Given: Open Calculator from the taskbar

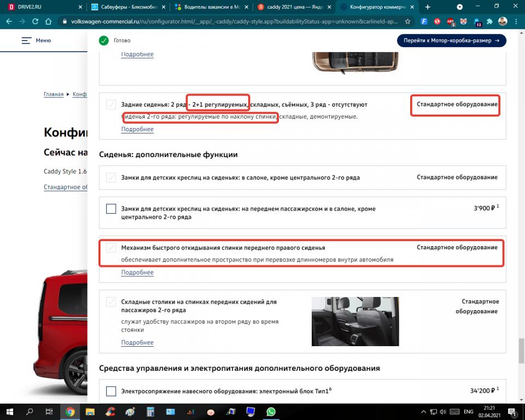Looking at the screenshot, I should tap(150, 412).
